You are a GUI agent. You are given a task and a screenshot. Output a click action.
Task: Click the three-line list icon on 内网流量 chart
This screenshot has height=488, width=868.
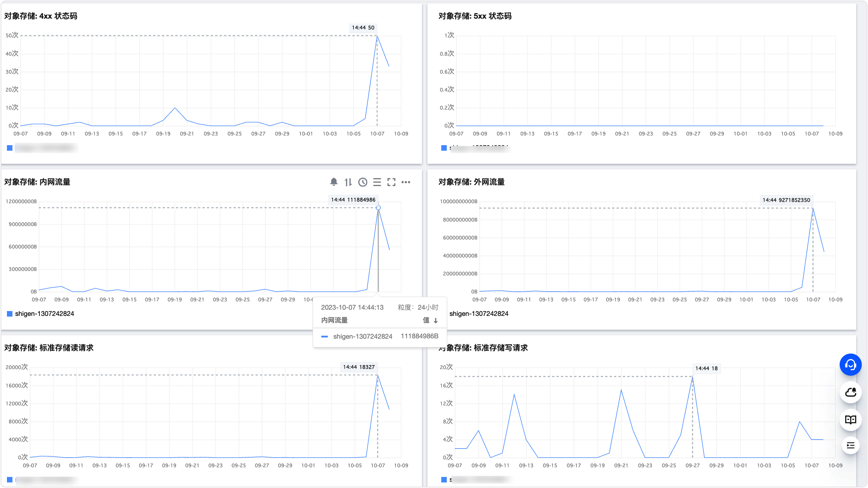point(377,182)
